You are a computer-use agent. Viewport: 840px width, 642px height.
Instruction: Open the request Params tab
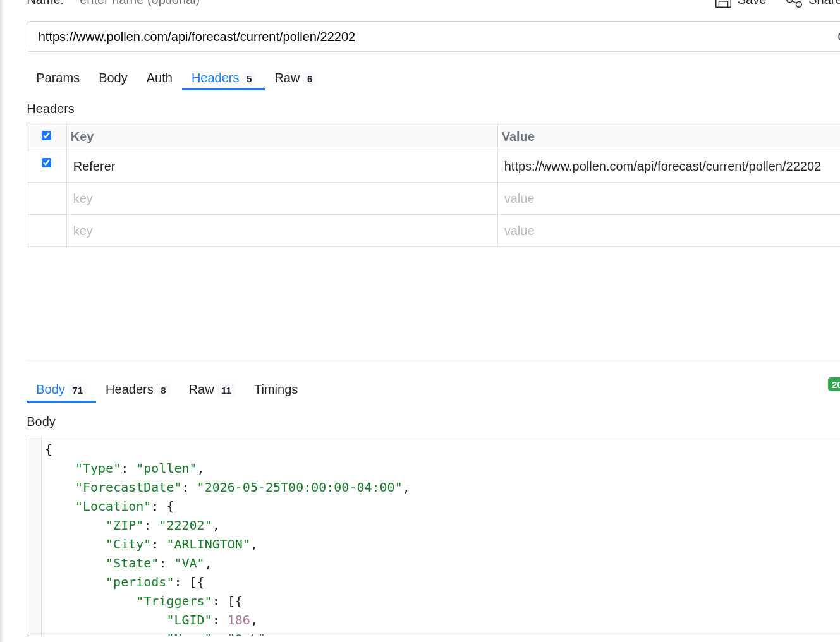pos(58,78)
